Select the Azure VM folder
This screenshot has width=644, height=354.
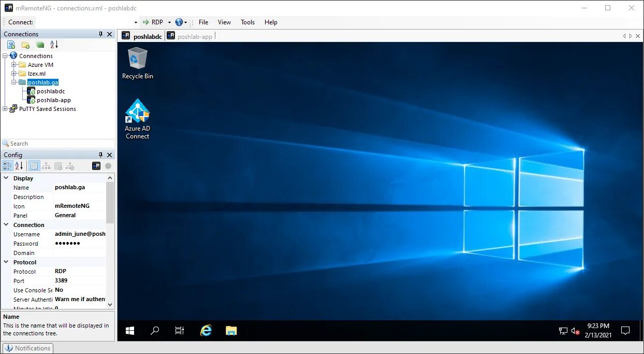point(40,65)
